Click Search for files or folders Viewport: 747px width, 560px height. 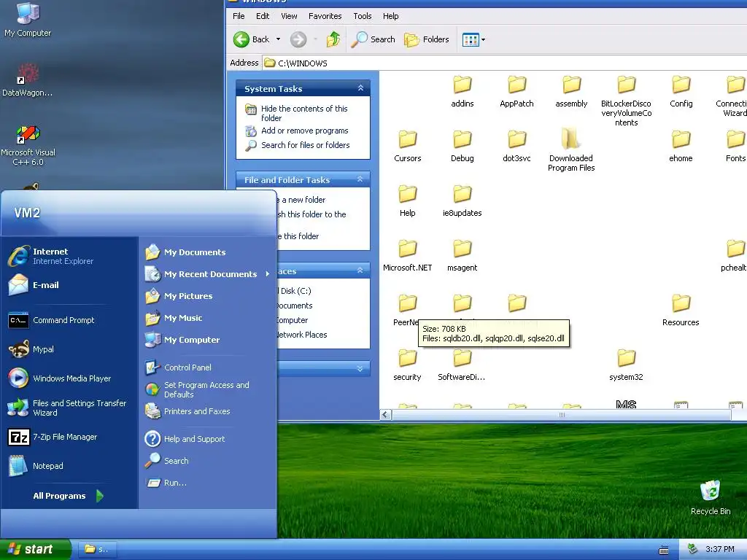305,145
